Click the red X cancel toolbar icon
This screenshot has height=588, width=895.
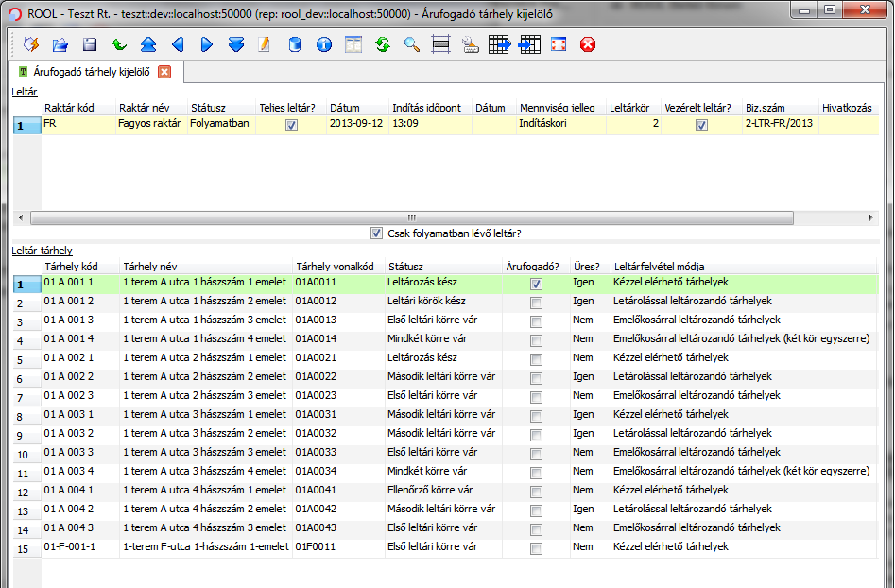[588, 44]
